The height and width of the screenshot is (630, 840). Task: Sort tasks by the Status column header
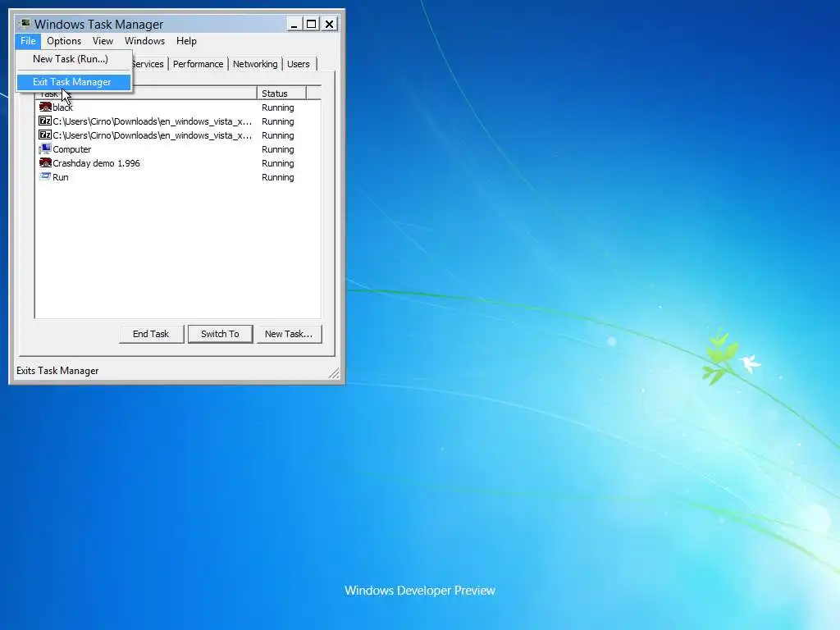coord(281,94)
